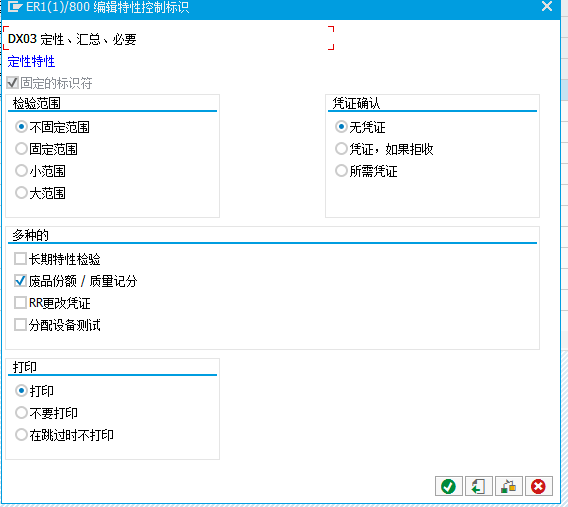Tick the 分配设备测试 checkbox

tap(20, 325)
